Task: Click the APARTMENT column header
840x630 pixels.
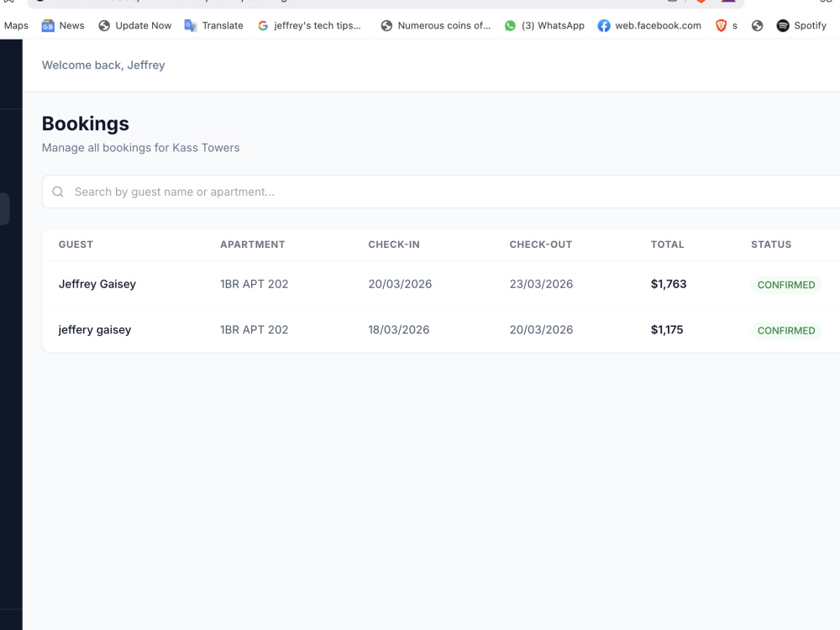Action: pos(252,244)
